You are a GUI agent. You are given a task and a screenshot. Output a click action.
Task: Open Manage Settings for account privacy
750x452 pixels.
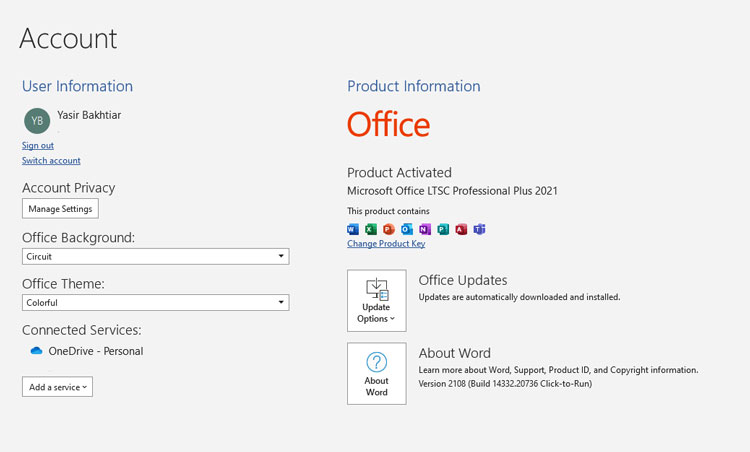click(60, 209)
